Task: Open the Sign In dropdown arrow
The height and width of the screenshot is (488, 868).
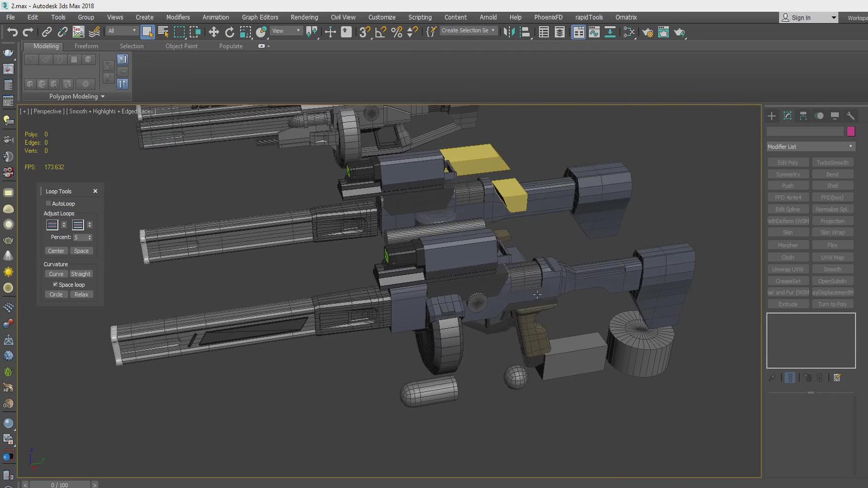Action: click(833, 18)
